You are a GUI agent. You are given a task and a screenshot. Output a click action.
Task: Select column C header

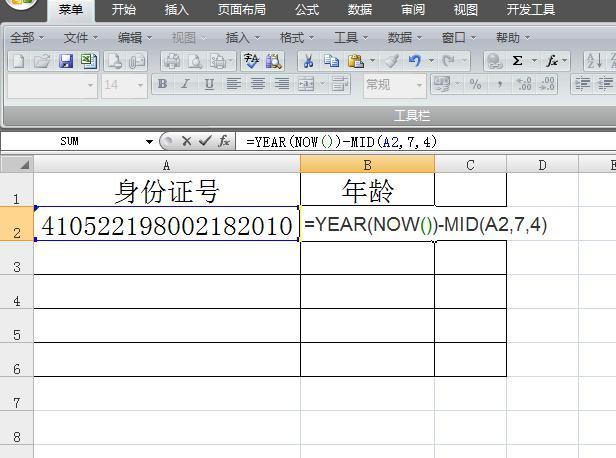click(x=470, y=165)
